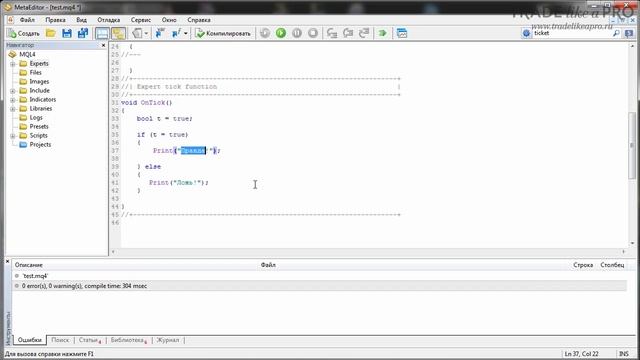Click the editor horizontal scrollbar left arrow
The image size is (640, 360).
113,252
